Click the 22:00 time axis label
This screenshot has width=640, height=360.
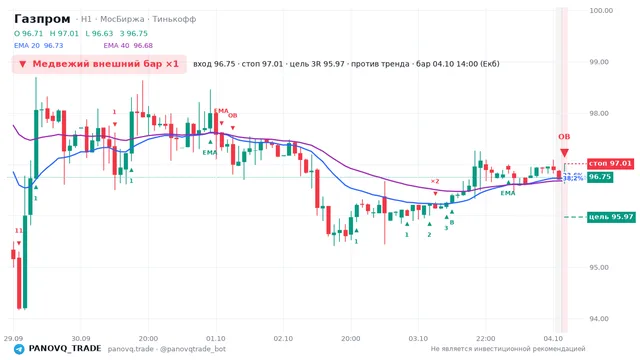click(x=486, y=339)
